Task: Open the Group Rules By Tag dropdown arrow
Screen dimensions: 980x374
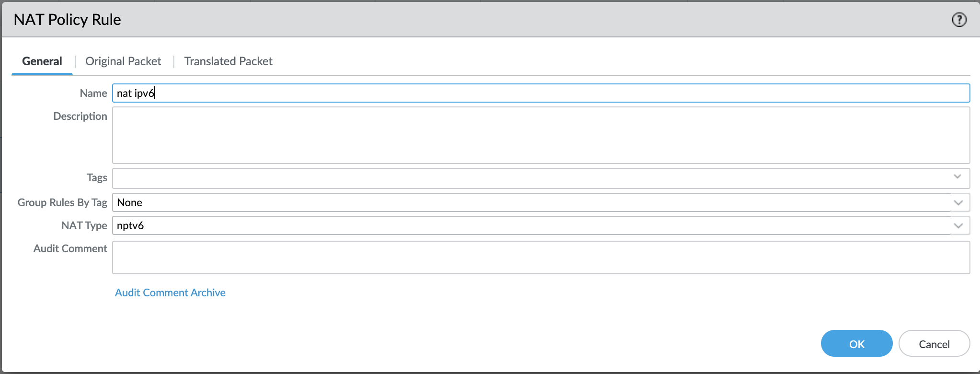Action: coord(958,202)
